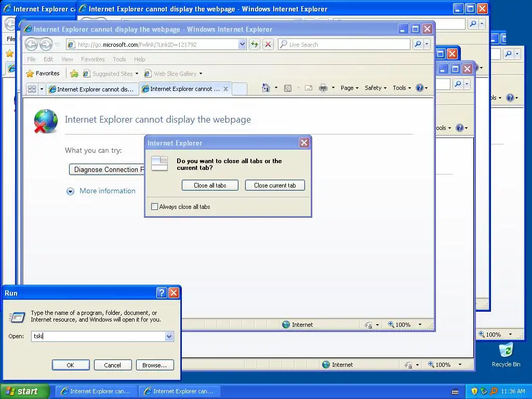
Task: Open the View menu
Action: coord(67,59)
